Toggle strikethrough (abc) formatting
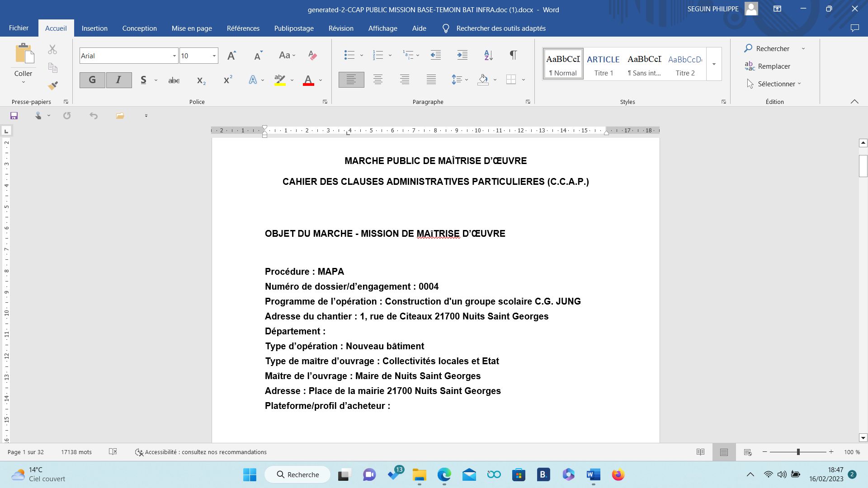 point(174,80)
